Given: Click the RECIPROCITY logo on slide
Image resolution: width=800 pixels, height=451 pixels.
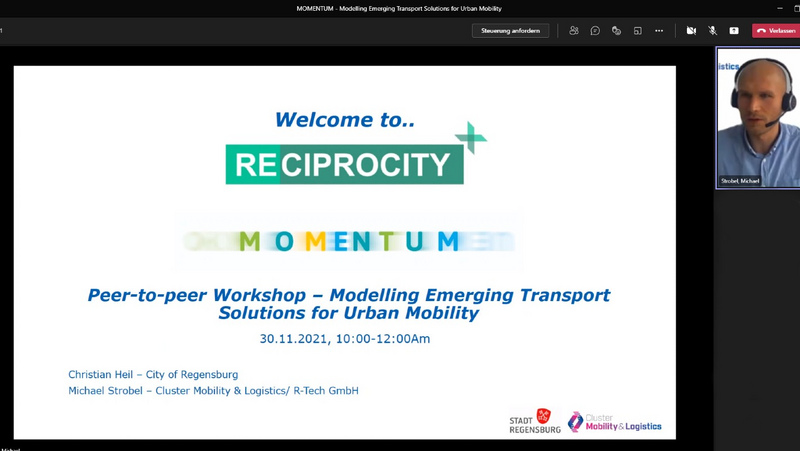Looking at the screenshot, I should pos(356,155).
